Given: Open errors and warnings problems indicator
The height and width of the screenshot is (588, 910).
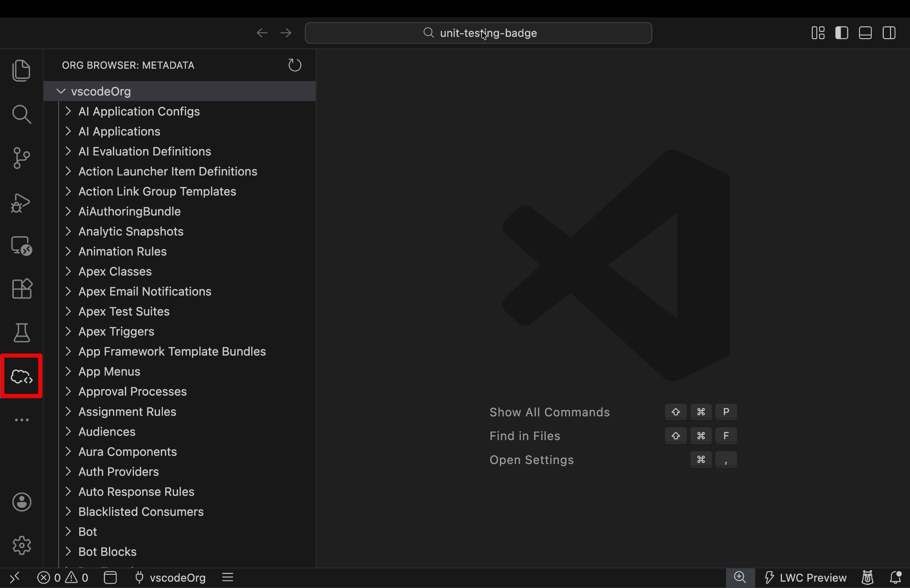Looking at the screenshot, I should coord(63,577).
